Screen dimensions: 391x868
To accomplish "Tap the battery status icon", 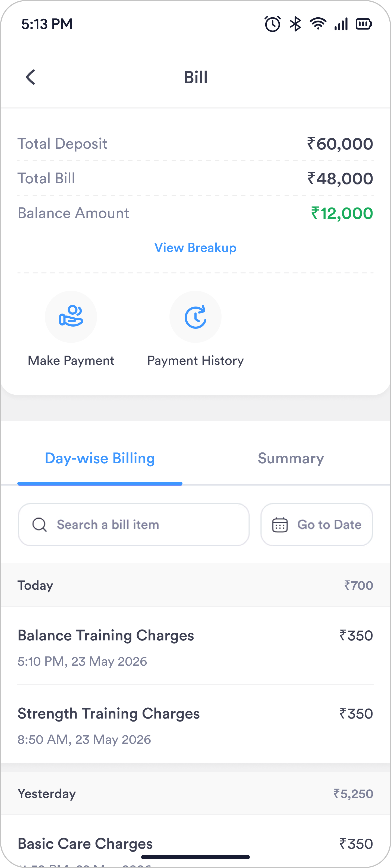I will [364, 24].
